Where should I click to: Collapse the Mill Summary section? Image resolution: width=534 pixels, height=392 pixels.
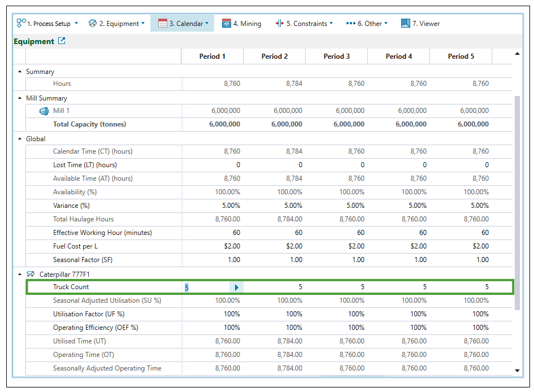point(20,98)
